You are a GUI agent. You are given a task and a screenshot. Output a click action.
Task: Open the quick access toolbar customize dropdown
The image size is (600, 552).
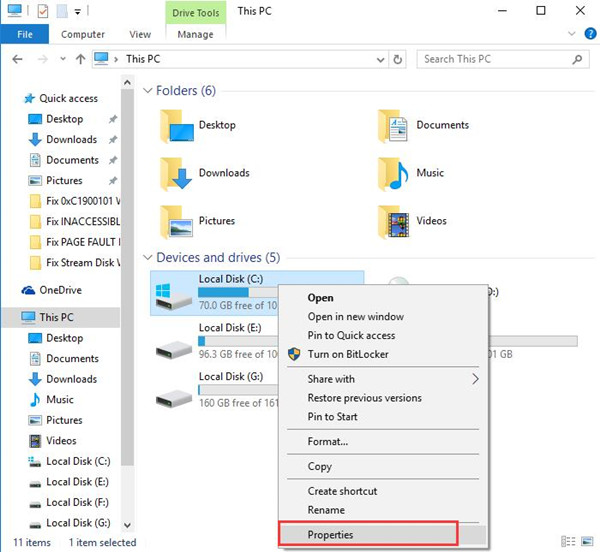coord(78,12)
